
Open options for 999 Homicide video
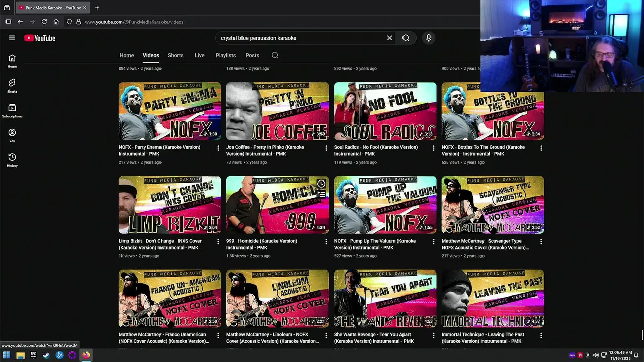coord(326,242)
